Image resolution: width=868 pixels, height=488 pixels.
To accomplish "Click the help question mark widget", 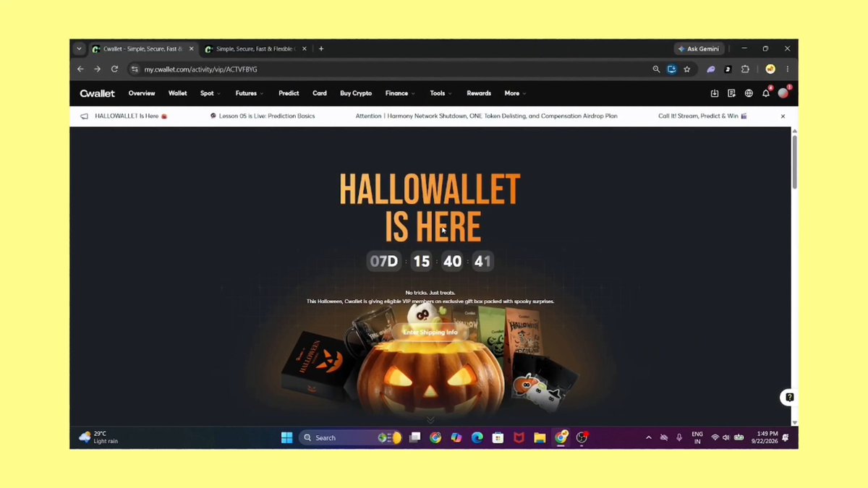I will tap(789, 397).
